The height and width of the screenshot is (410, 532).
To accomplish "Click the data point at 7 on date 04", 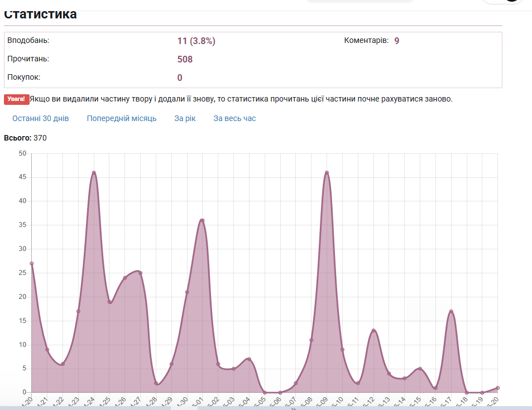I will [x=249, y=359].
